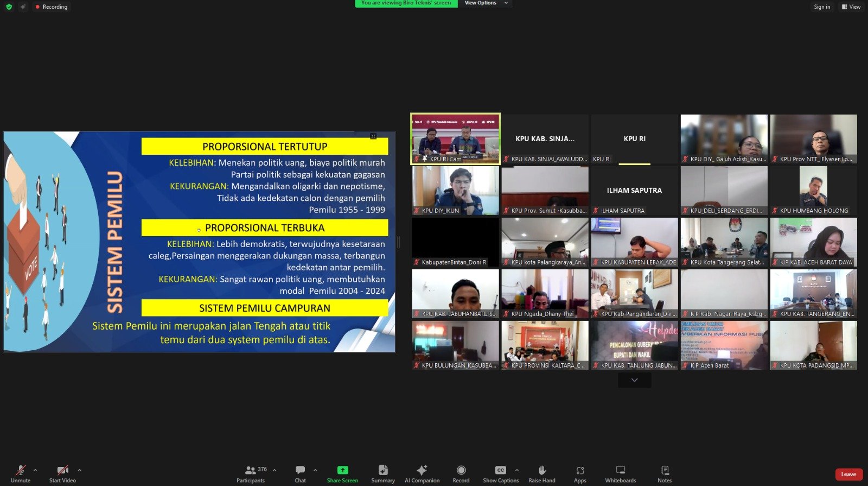This screenshot has width=868, height=486.
Task: Select the KPU RI Cam video thumbnail
Action: (455, 138)
